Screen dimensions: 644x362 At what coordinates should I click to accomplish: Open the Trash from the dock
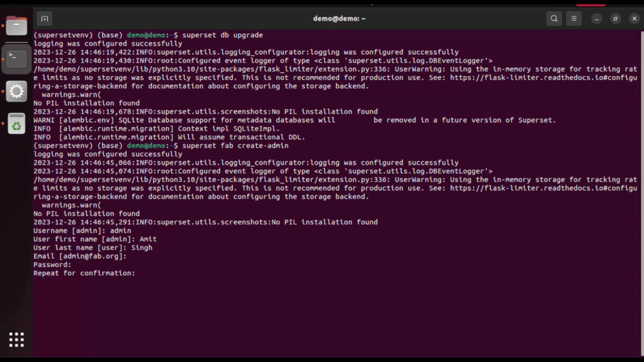tap(17, 123)
